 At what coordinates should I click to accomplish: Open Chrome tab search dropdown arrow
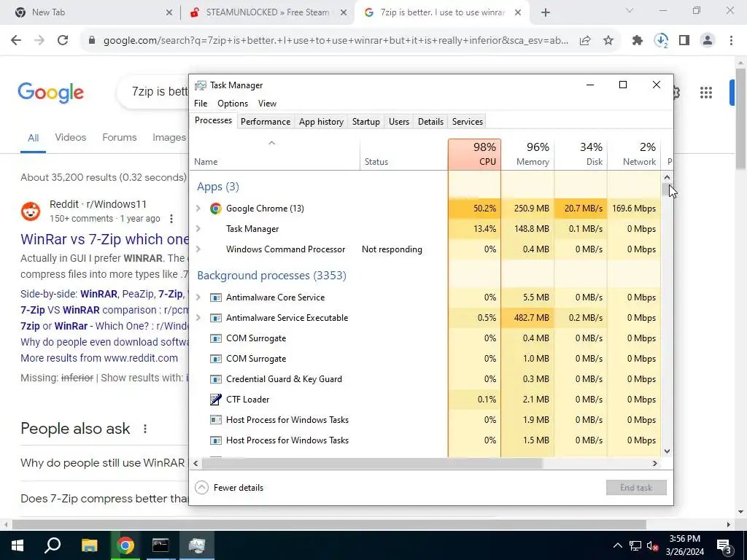[630, 11]
